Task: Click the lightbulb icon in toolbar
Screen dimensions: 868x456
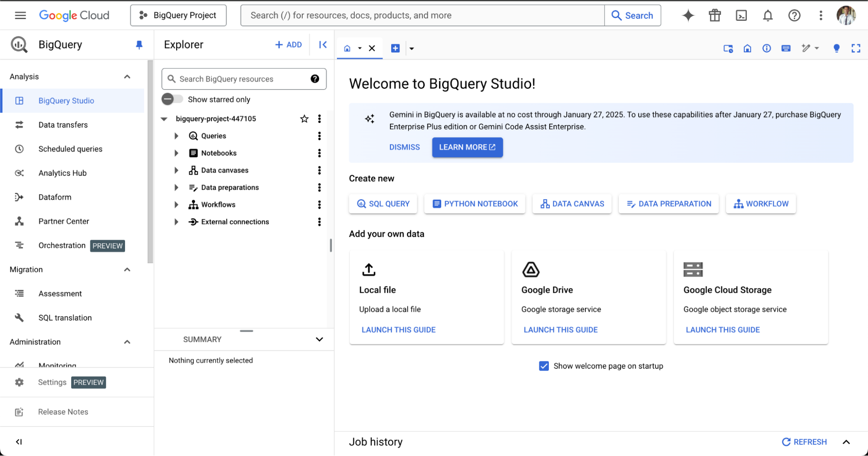Action: (837, 48)
